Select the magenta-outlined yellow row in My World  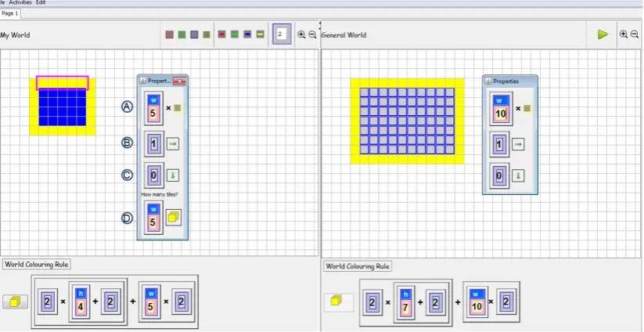[x=63, y=83]
